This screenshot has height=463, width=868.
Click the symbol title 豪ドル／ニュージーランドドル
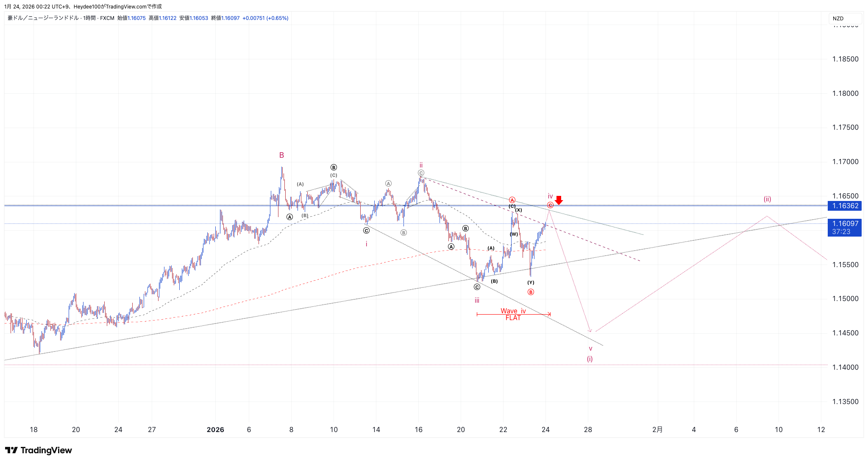pyautogui.click(x=43, y=18)
